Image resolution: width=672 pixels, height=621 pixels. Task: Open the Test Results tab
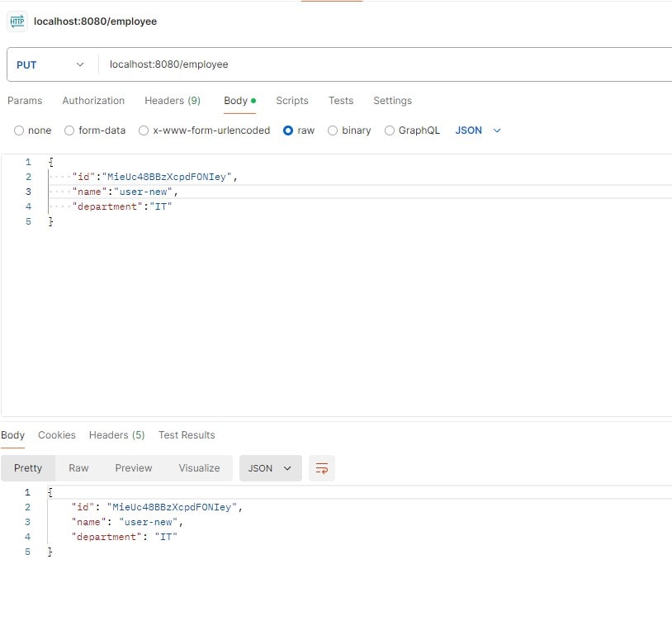point(187,435)
